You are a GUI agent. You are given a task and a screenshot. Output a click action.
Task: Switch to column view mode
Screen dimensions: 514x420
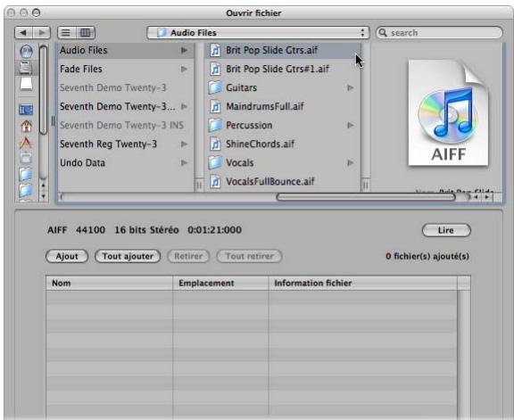click(x=86, y=33)
